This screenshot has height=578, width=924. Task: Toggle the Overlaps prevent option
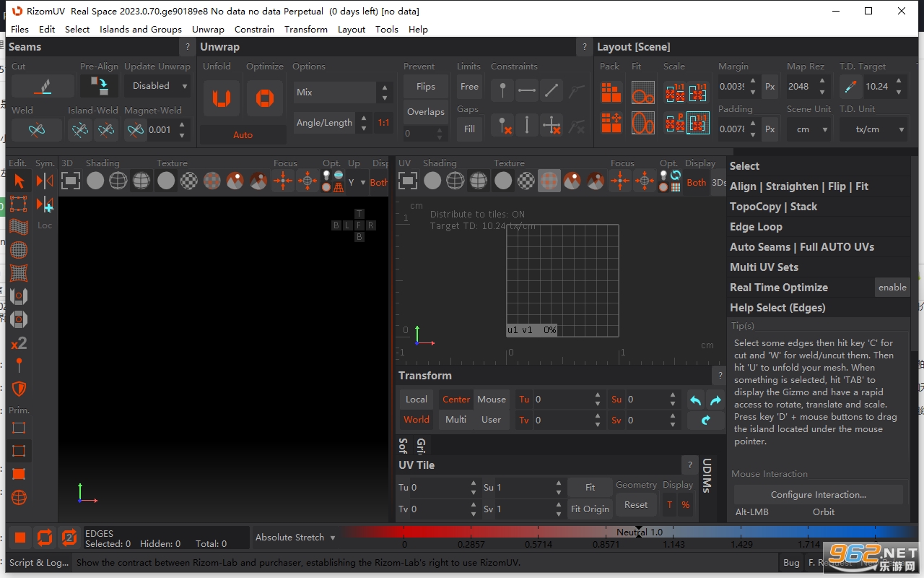pyautogui.click(x=425, y=112)
